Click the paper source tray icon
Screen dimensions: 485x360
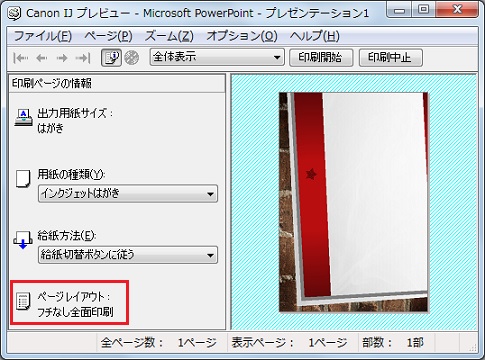[x=23, y=240]
